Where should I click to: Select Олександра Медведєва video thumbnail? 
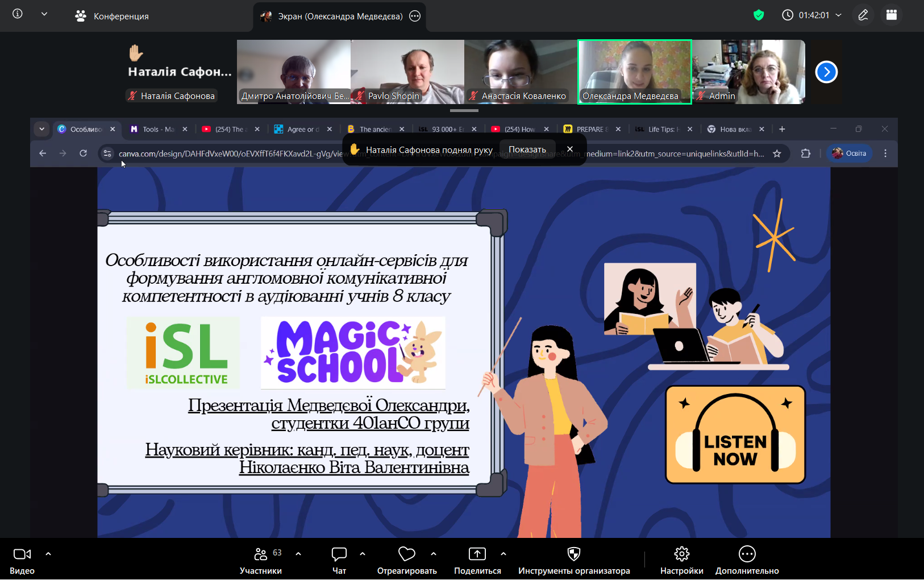635,72
